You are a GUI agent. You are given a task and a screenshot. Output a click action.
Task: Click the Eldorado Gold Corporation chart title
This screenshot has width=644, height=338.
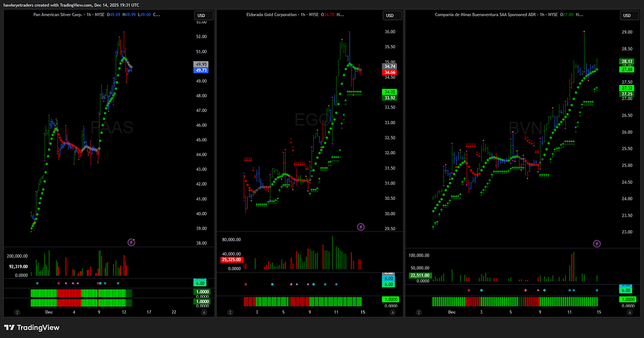point(272,15)
